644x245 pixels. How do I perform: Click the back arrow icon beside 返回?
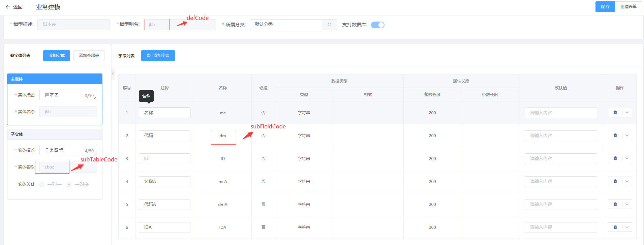click(x=8, y=7)
